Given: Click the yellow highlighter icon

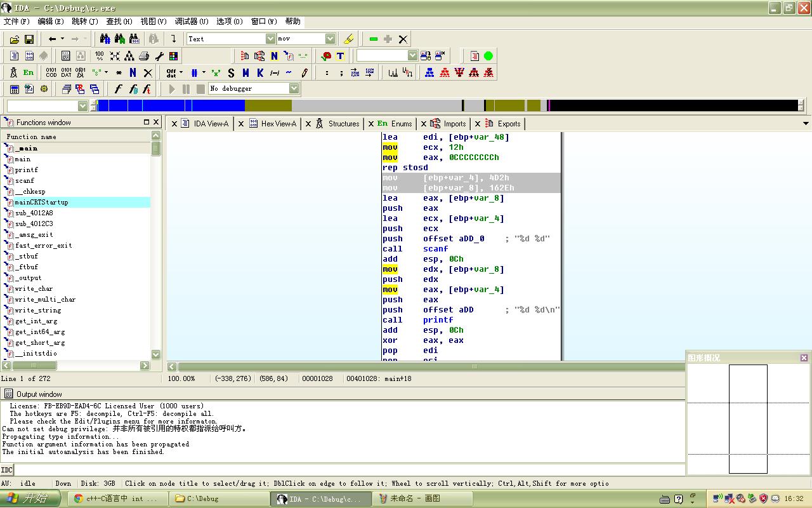Looking at the screenshot, I should (x=348, y=39).
